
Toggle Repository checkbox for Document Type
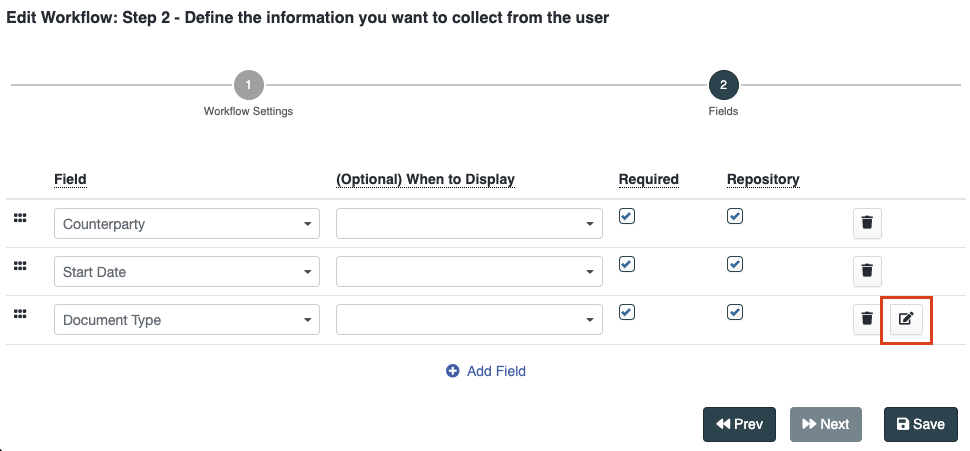coord(735,312)
